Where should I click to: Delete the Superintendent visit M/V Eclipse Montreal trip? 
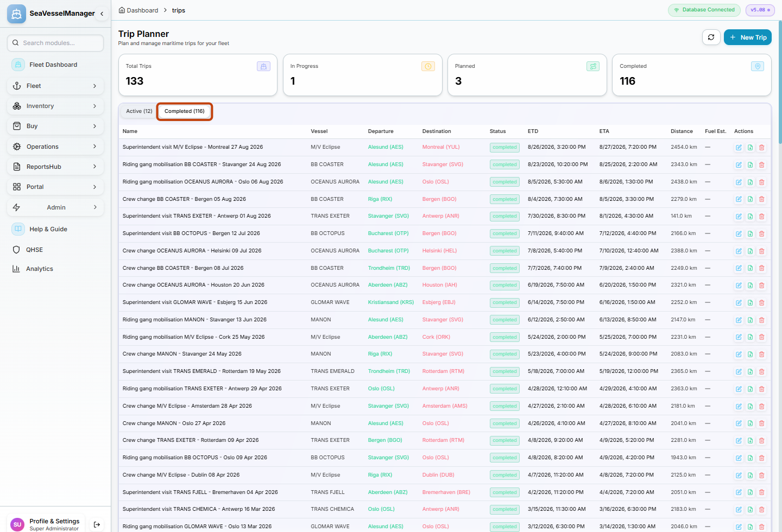pyautogui.click(x=761, y=148)
